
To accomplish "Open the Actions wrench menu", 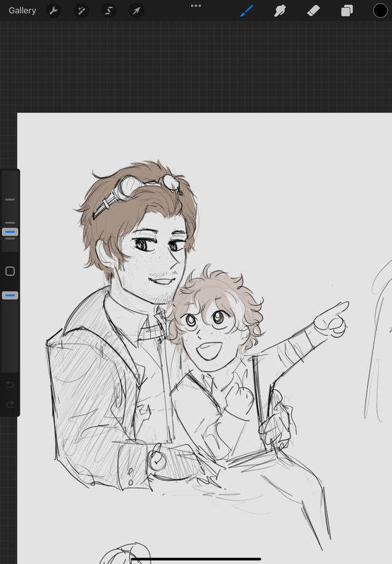I will (x=54, y=11).
